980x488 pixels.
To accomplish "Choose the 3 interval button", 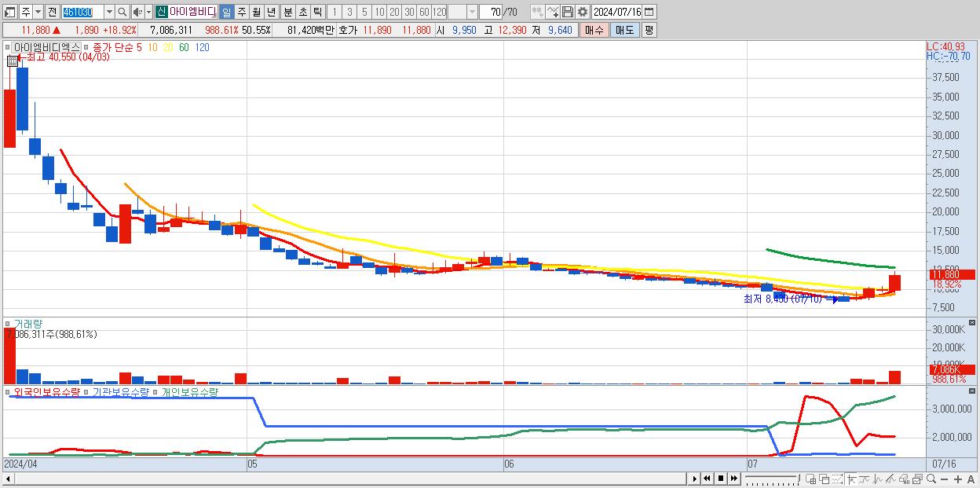I will pyautogui.click(x=349, y=12).
